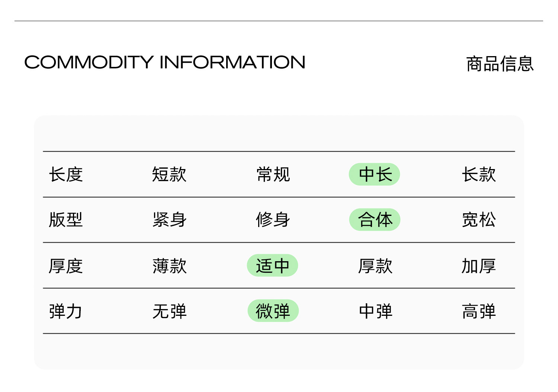This screenshot has height=392, width=558.
Task: Select the 加厚 thickness option
Action: [479, 266]
